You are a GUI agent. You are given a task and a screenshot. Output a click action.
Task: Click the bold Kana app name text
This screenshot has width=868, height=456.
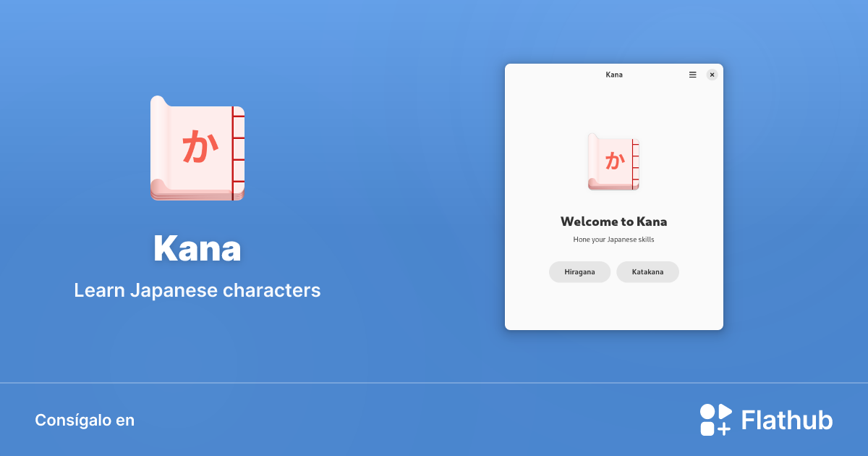(197, 248)
